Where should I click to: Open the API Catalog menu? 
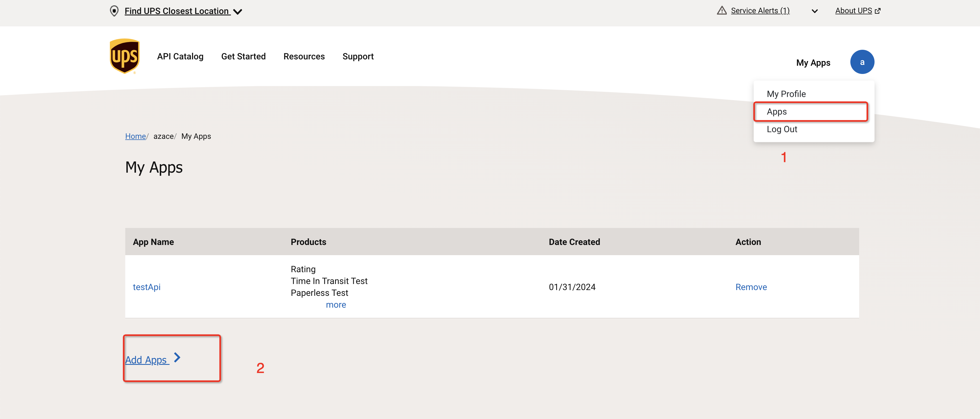(x=180, y=56)
